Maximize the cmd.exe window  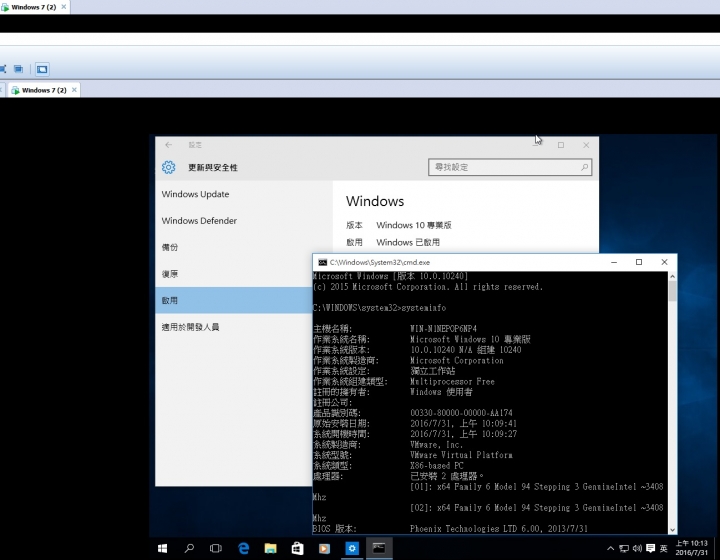click(639, 262)
